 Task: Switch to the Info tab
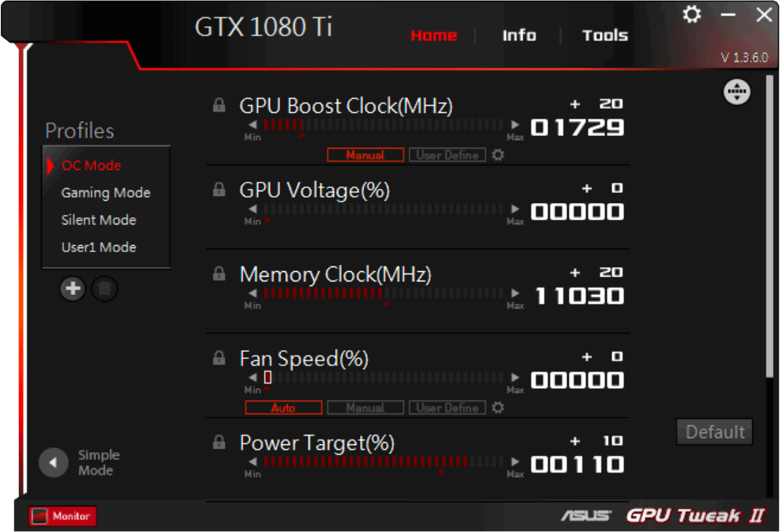point(519,36)
